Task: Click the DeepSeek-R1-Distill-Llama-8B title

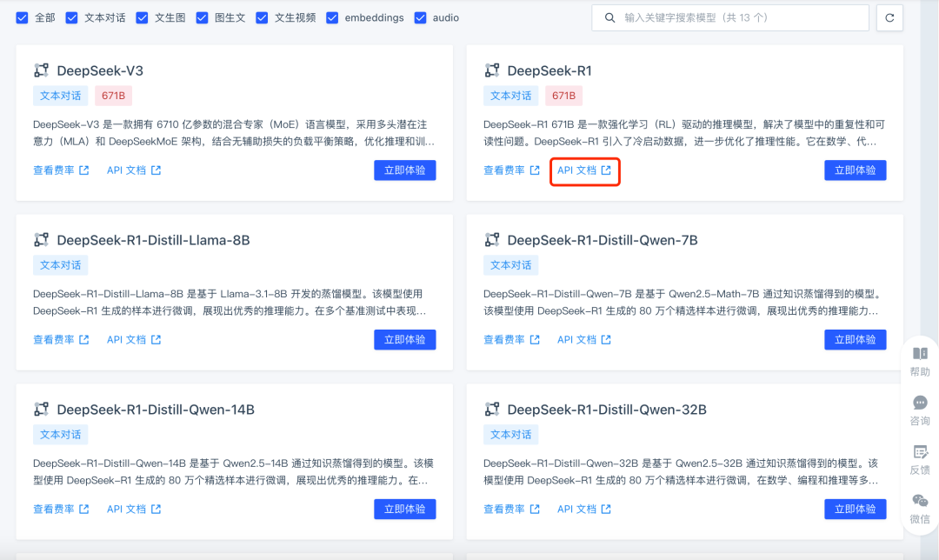Action: [153, 240]
